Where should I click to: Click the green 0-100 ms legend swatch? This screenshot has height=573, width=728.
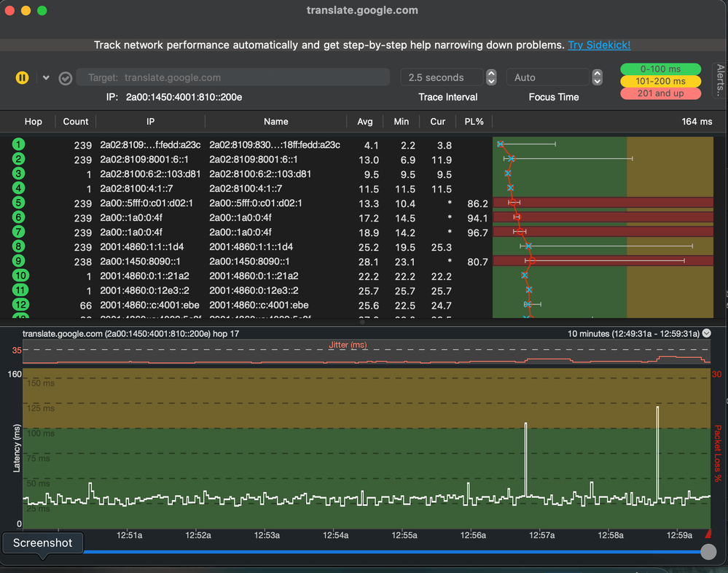tap(660, 69)
